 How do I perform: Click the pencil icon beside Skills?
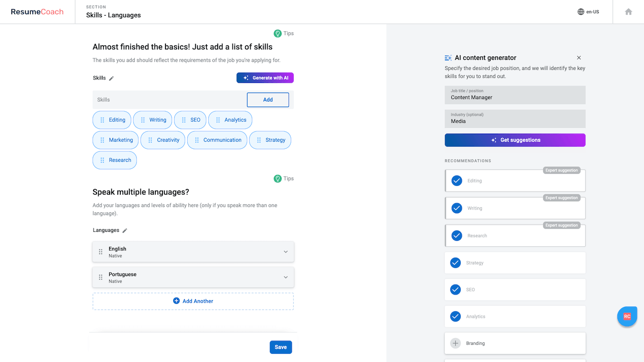coord(112,78)
